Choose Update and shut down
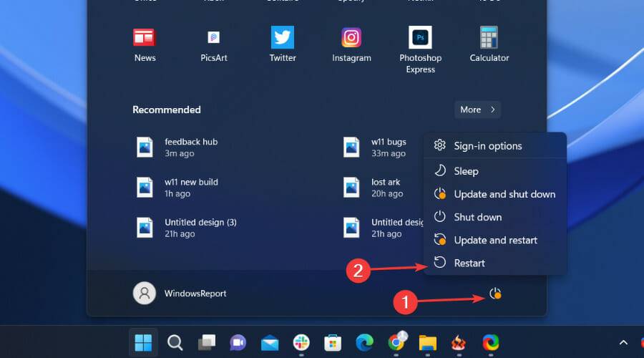The width and height of the screenshot is (644, 358). coord(495,194)
